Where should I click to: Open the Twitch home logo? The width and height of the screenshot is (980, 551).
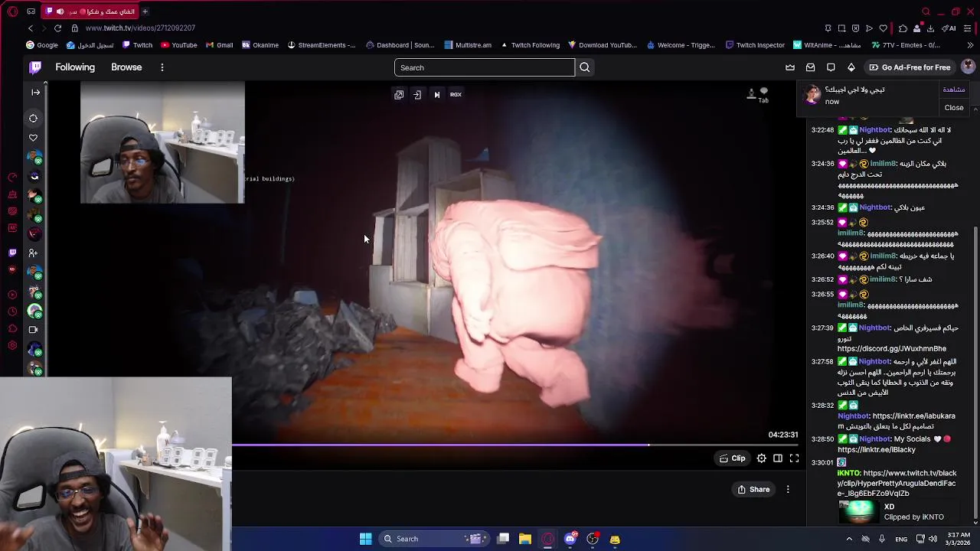tap(35, 67)
